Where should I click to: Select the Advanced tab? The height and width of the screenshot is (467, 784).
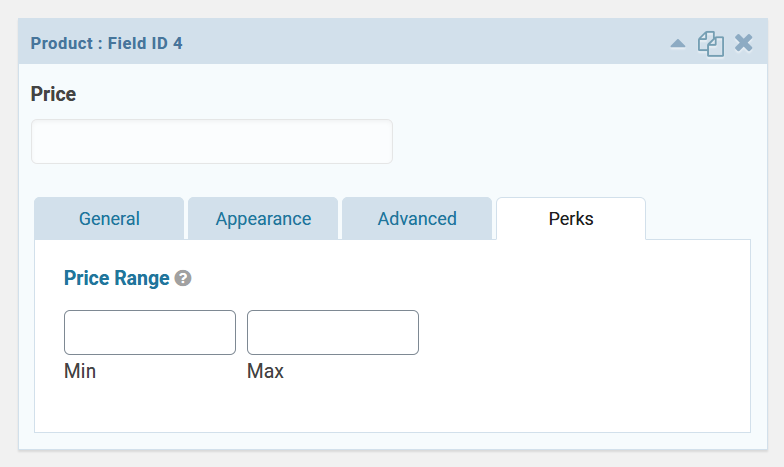point(417,218)
